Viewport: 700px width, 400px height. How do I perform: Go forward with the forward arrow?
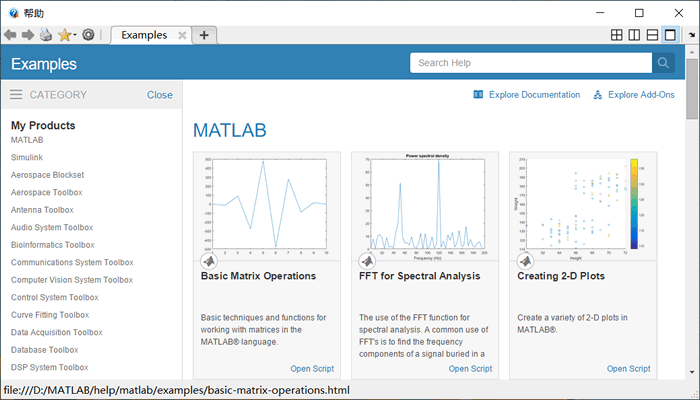28,34
